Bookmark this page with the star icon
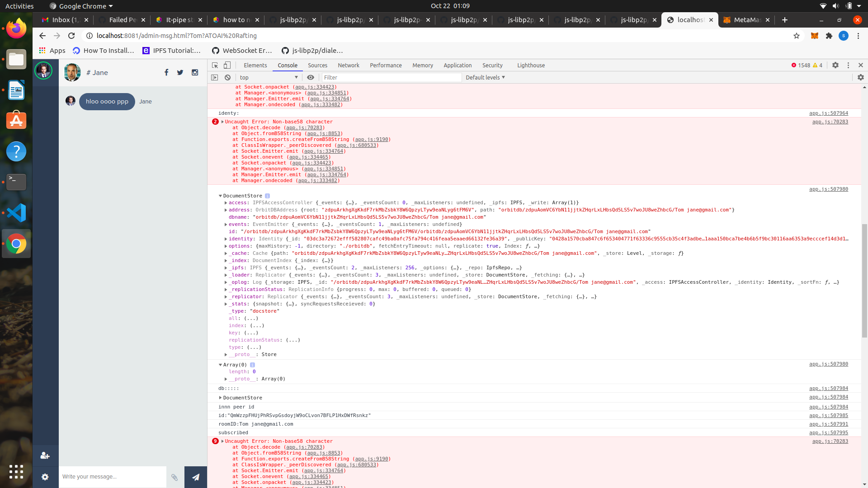This screenshot has width=868, height=488. click(x=797, y=36)
